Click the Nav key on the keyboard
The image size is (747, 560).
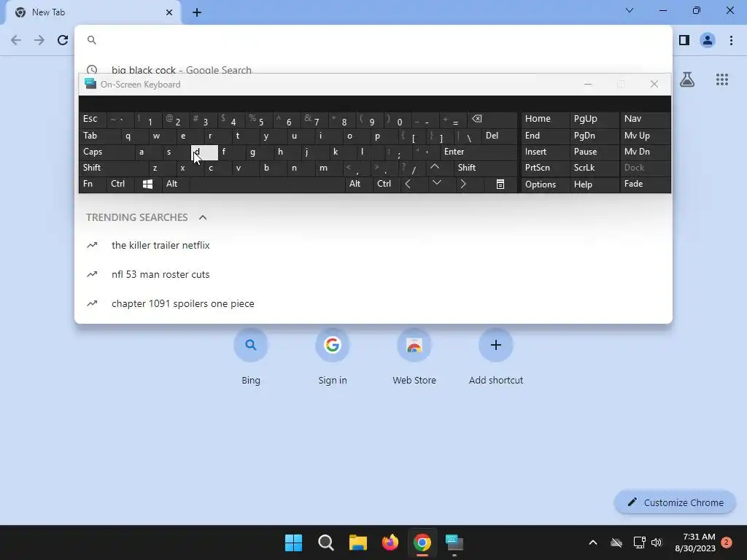(646, 120)
